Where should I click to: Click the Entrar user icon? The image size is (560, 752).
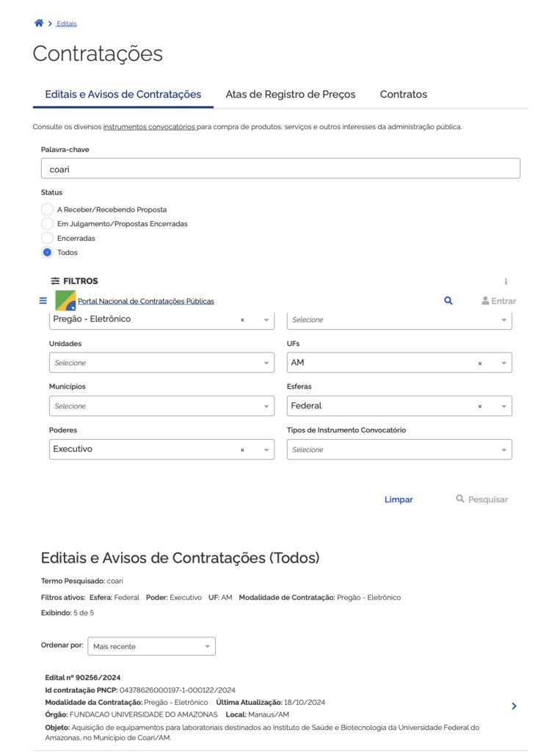[x=485, y=301]
